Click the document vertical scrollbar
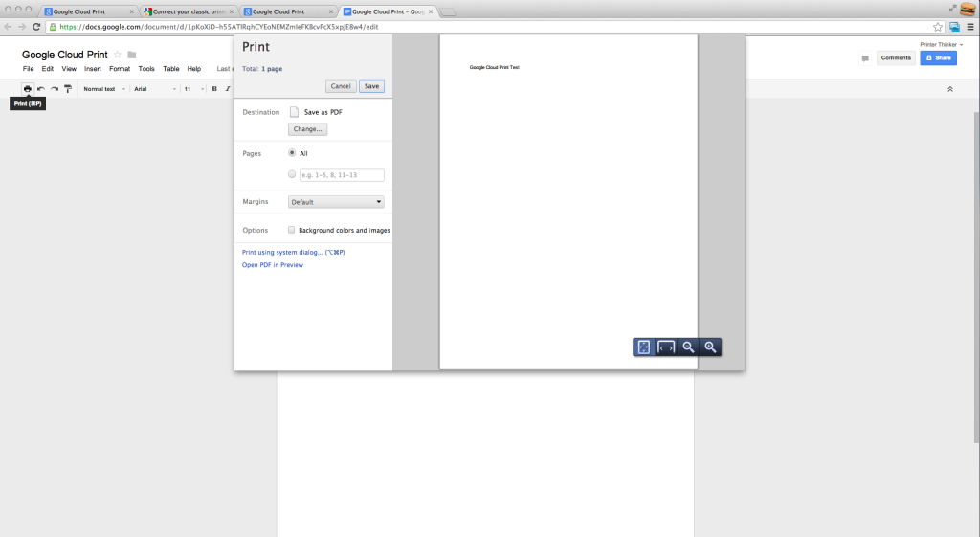 (x=976, y=279)
